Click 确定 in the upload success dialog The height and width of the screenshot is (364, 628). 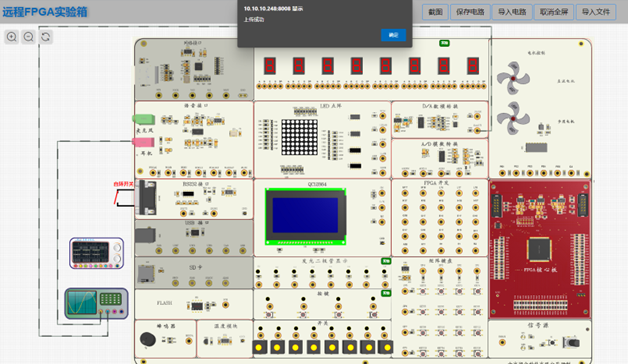coord(393,35)
